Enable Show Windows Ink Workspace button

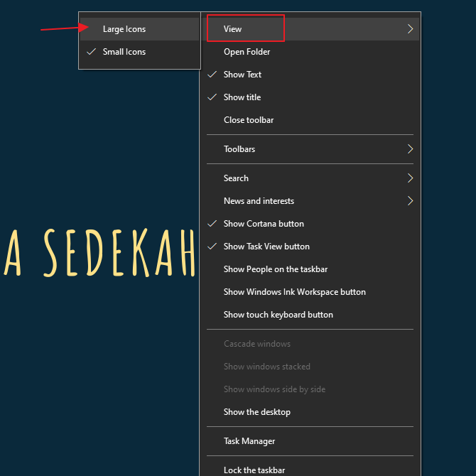(294, 292)
